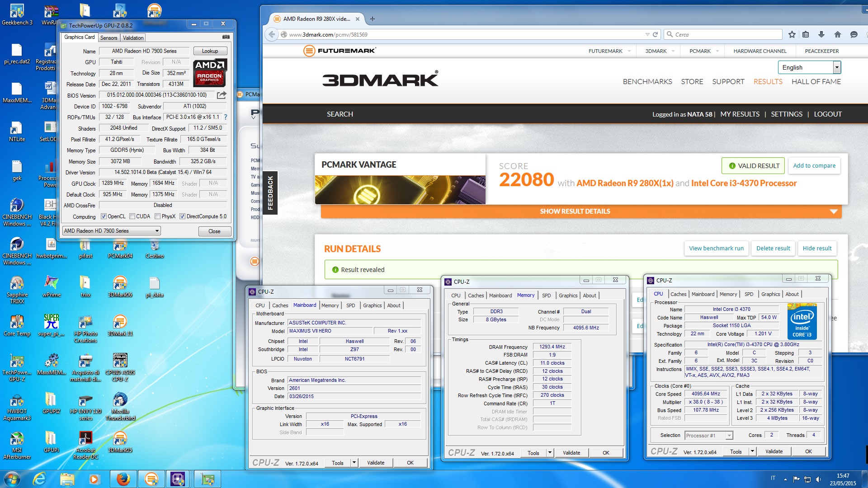Viewport: 868px width, 488px height.
Task: Click Delete result button
Action: coord(773,249)
